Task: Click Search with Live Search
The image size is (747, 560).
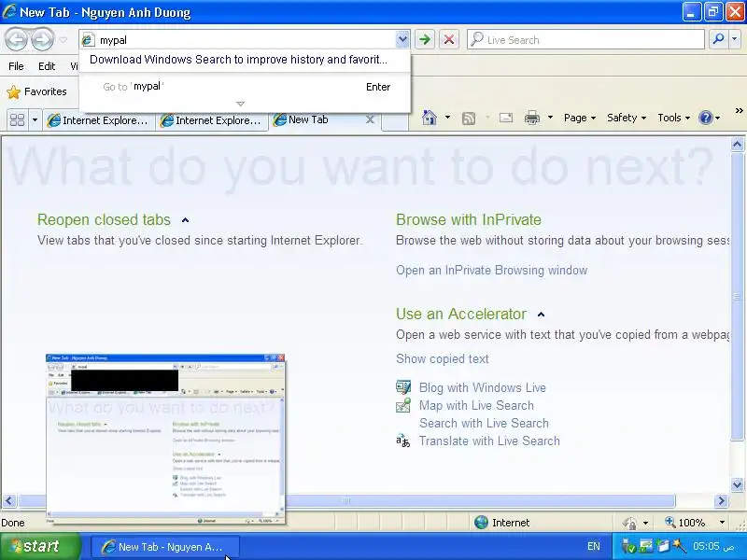Action: 484,423
